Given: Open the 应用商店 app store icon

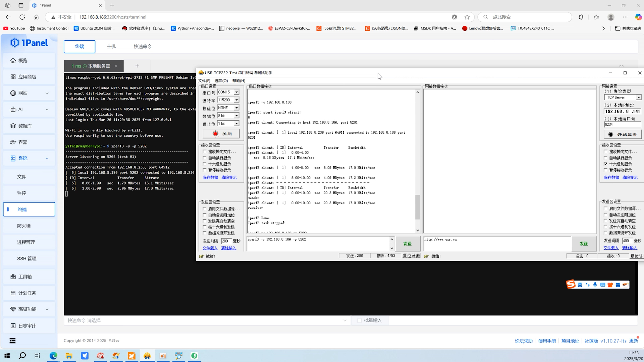Looking at the screenshot, I should [x=13, y=77].
